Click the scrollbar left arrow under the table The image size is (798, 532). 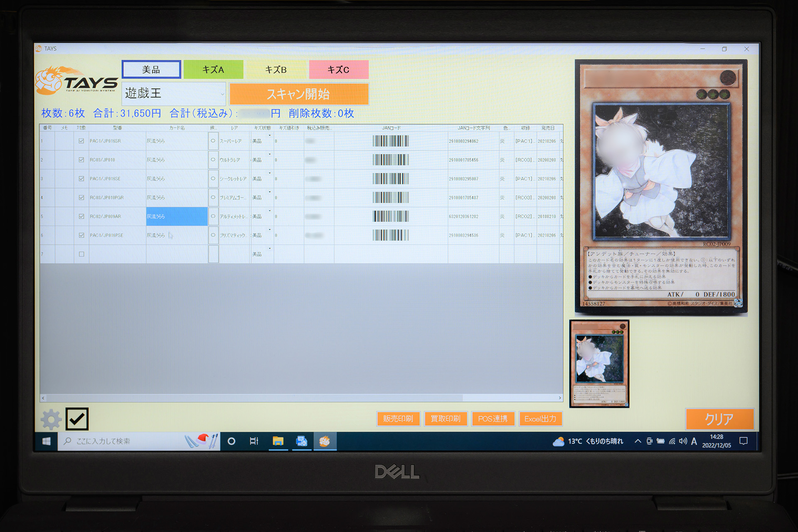pos(43,398)
